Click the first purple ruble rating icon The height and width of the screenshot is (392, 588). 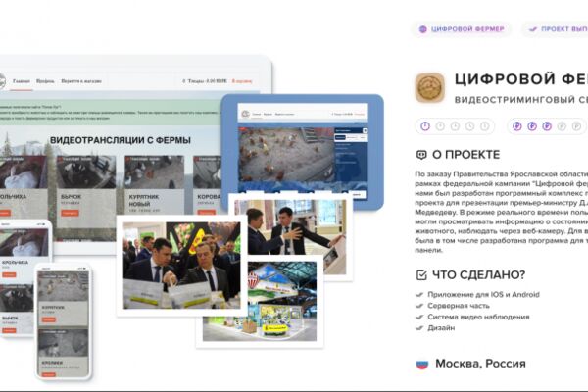517,126
